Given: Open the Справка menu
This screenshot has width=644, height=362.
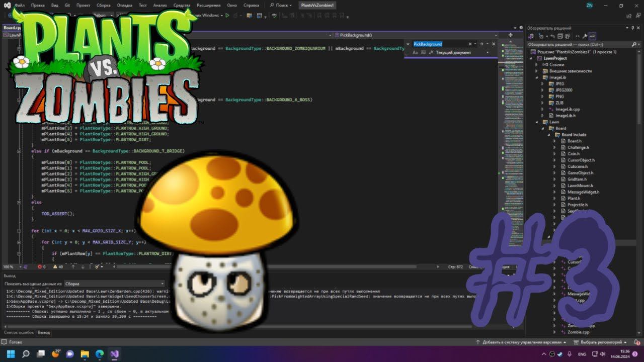Looking at the screenshot, I should pos(251,5).
